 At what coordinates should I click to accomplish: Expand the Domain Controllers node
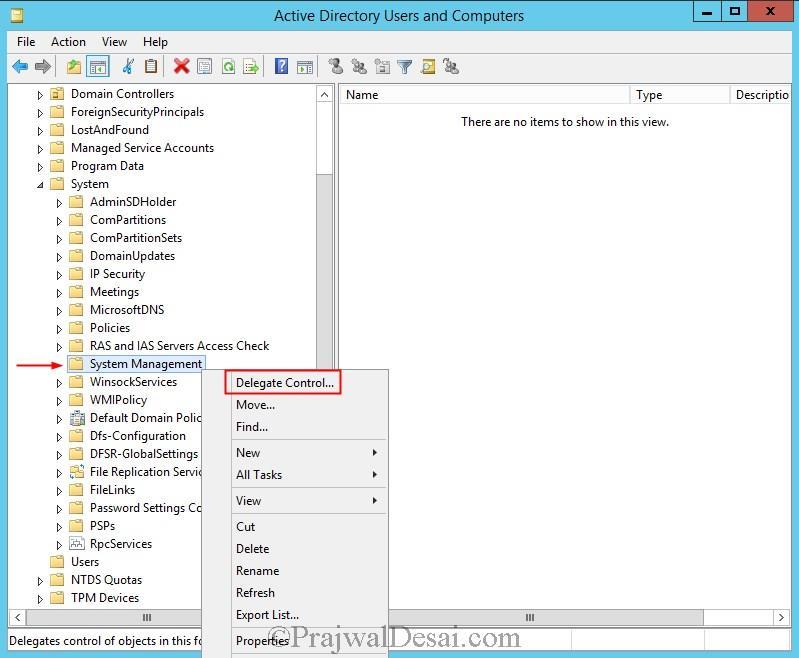[40, 95]
